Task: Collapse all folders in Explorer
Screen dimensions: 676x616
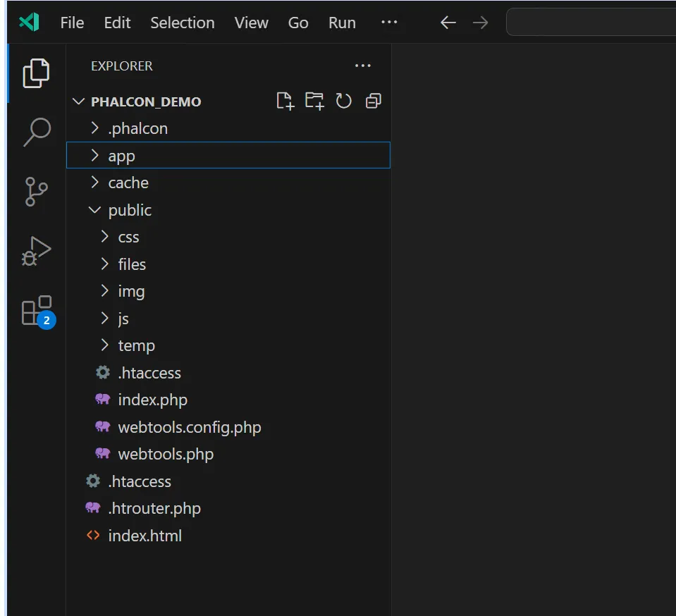Action: coord(374,101)
